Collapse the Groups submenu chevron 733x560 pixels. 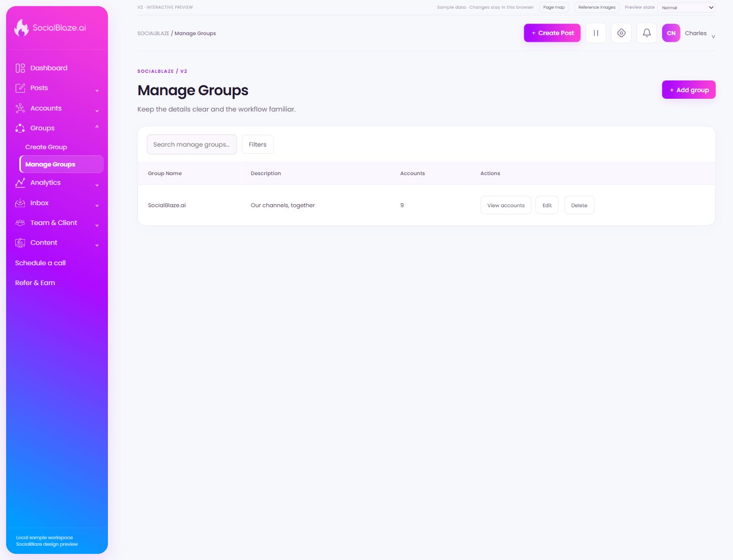[x=97, y=127]
